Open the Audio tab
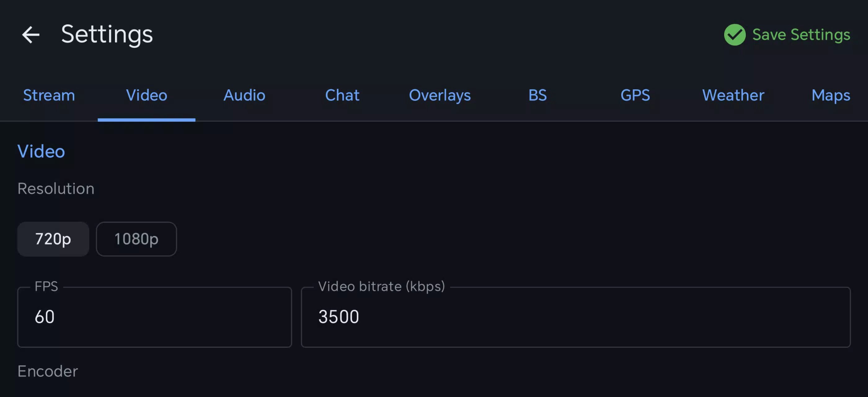Image resolution: width=868 pixels, height=397 pixels. 244,96
